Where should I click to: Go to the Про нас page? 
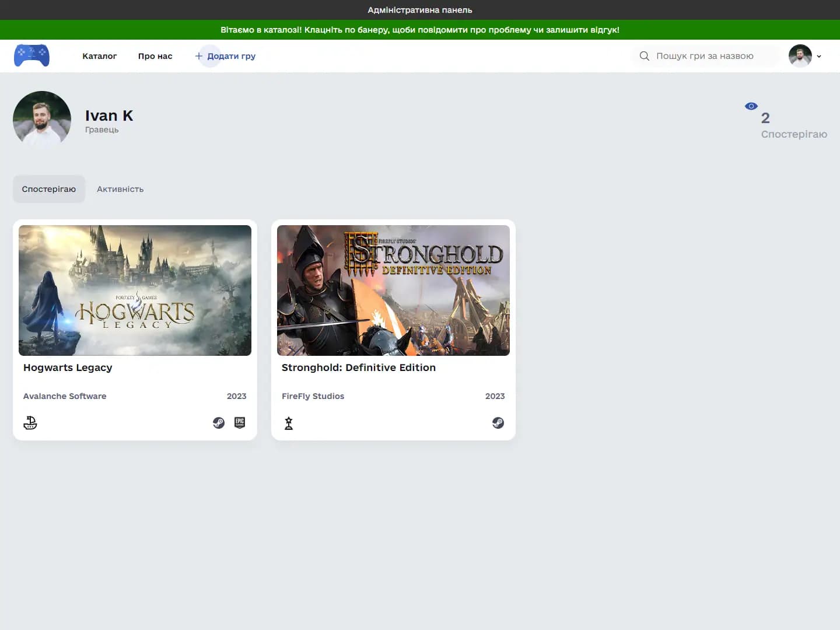(x=155, y=56)
